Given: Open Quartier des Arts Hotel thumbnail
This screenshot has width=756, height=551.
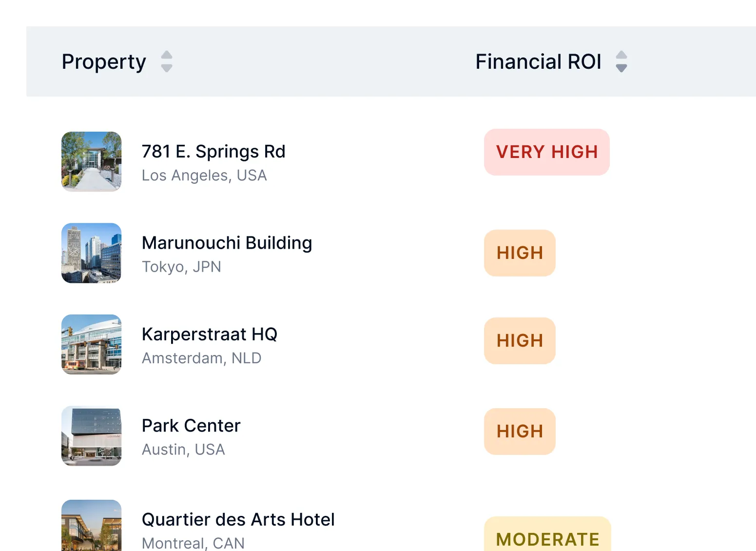Looking at the screenshot, I should pos(92,526).
